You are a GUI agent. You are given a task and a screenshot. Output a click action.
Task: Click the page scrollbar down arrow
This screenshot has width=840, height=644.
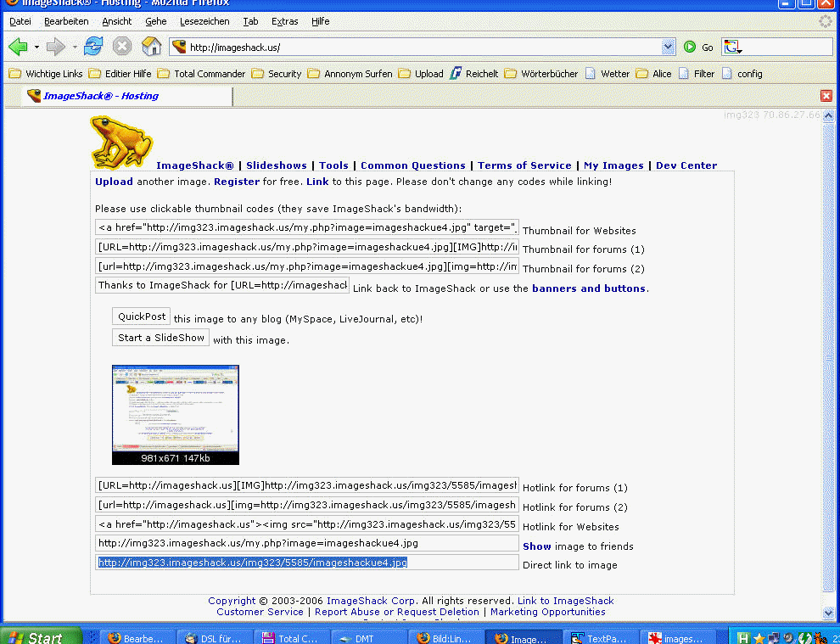click(x=828, y=613)
